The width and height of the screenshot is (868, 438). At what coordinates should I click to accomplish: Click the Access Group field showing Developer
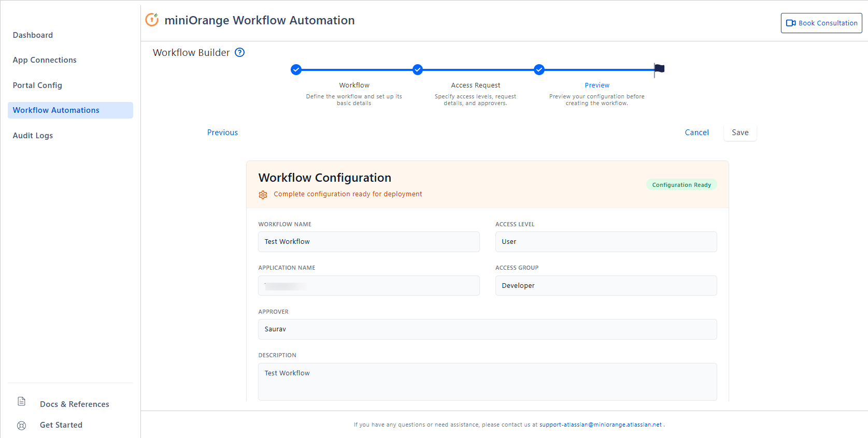(x=606, y=286)
